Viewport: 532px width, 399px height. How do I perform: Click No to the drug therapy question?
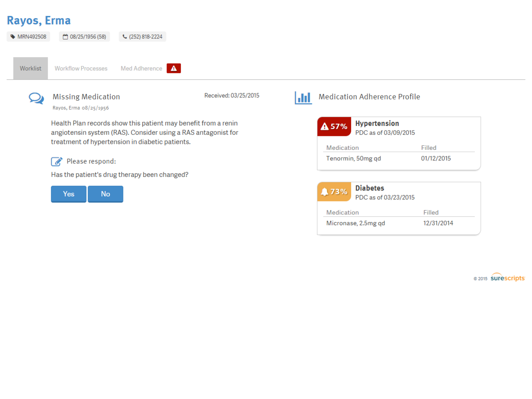(105, 194)
